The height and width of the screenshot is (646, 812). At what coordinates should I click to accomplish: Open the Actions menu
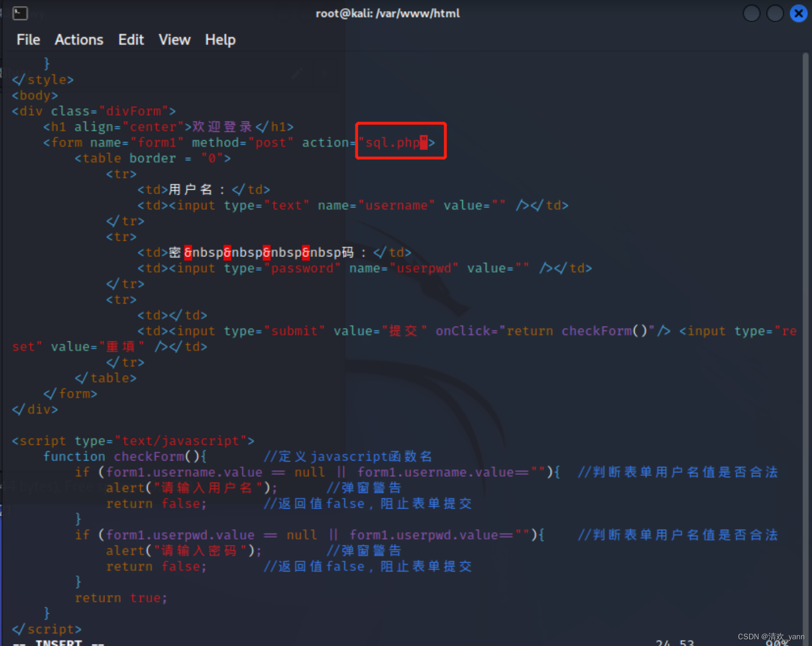79,40
